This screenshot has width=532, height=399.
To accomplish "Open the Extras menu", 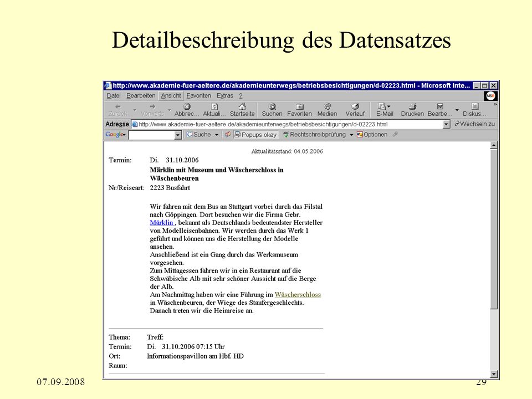I will point(225,96).
